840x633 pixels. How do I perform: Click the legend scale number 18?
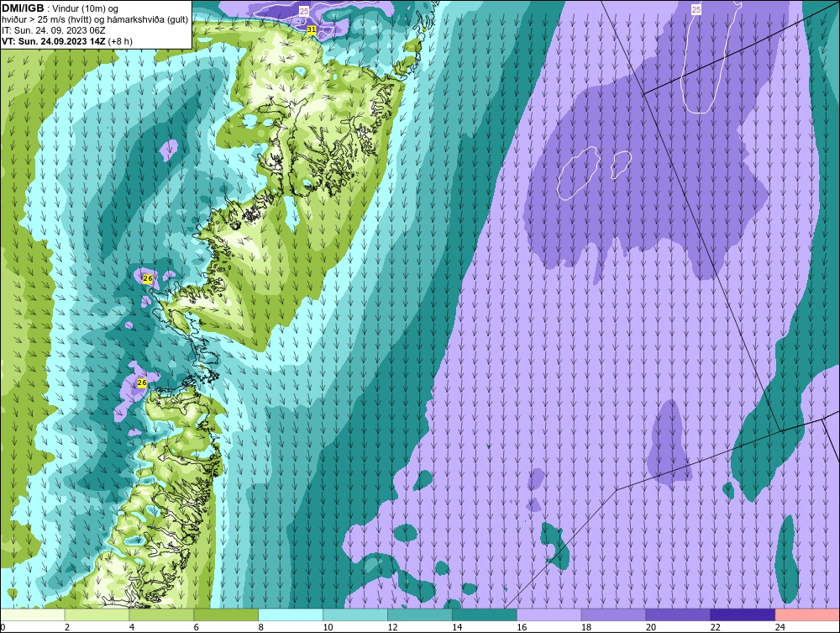coord(586,627)
